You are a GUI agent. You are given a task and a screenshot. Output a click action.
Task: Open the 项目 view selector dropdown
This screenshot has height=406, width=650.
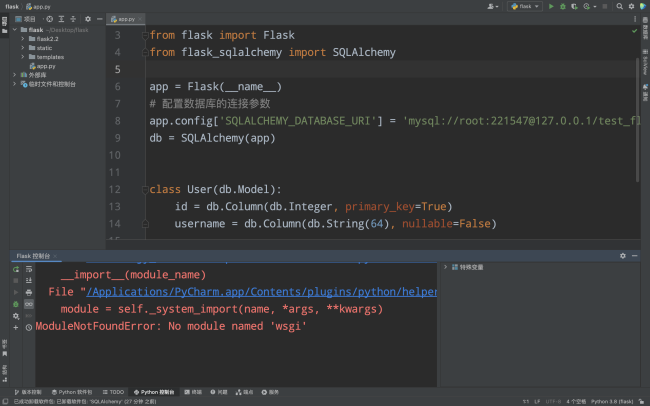[26, 19]
